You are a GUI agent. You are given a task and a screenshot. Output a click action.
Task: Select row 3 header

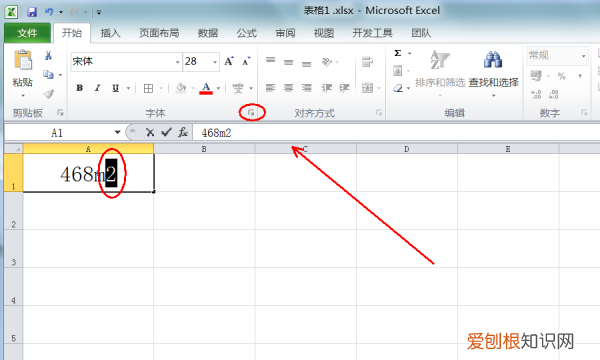pos(13,249)
